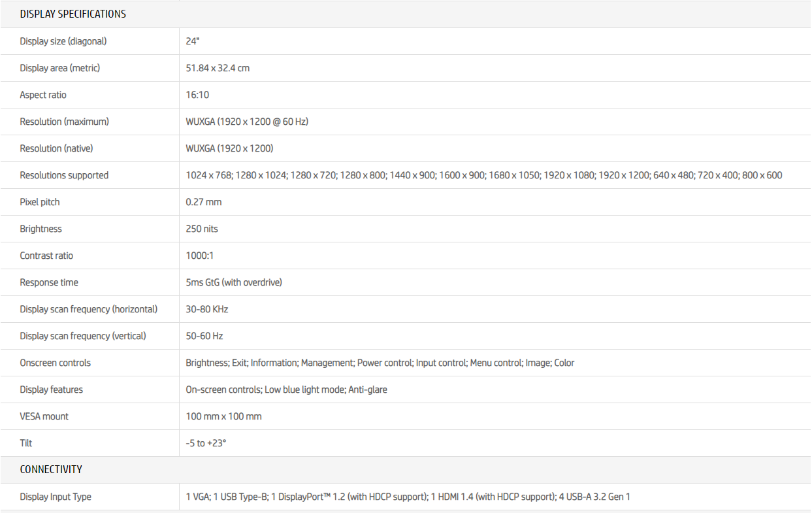Click the Display scan frequency (vertical) label
This screenshot has width=812, height=513.
[x=83, y=336]
